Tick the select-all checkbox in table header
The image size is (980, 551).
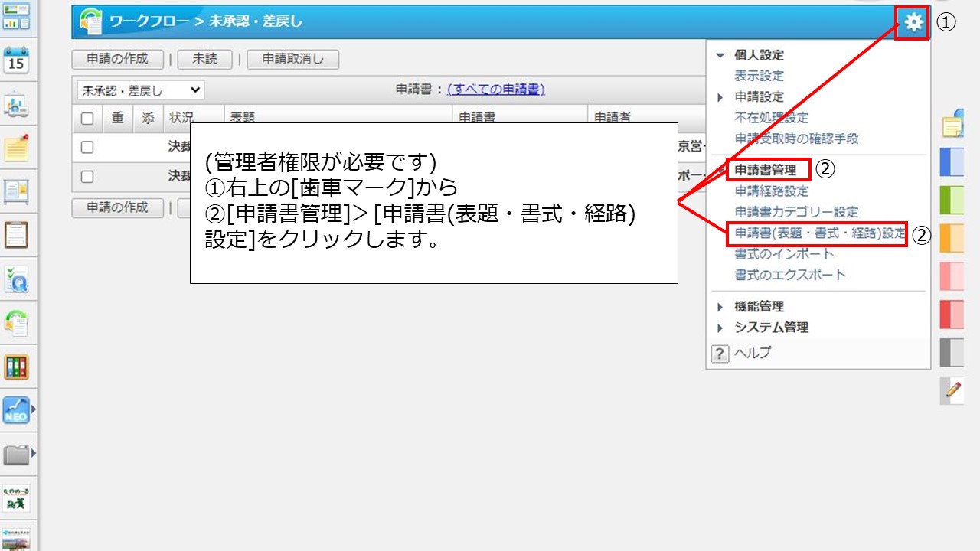[x=87, y=118]
